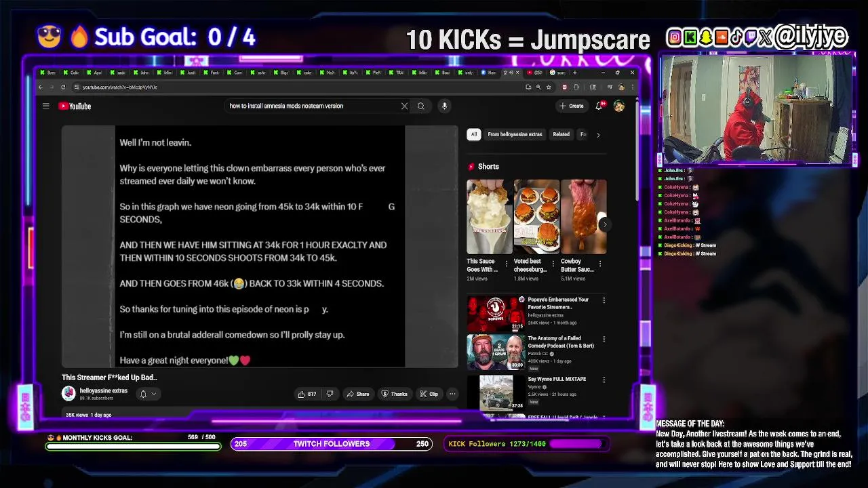
Task: Open the Create button
Action: pyautogui.click(x=571, y=106)
